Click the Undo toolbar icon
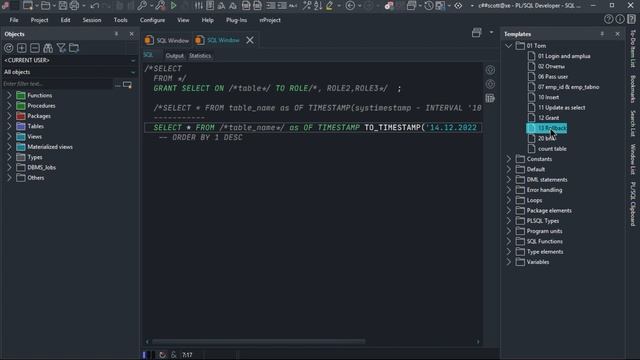 95,5
